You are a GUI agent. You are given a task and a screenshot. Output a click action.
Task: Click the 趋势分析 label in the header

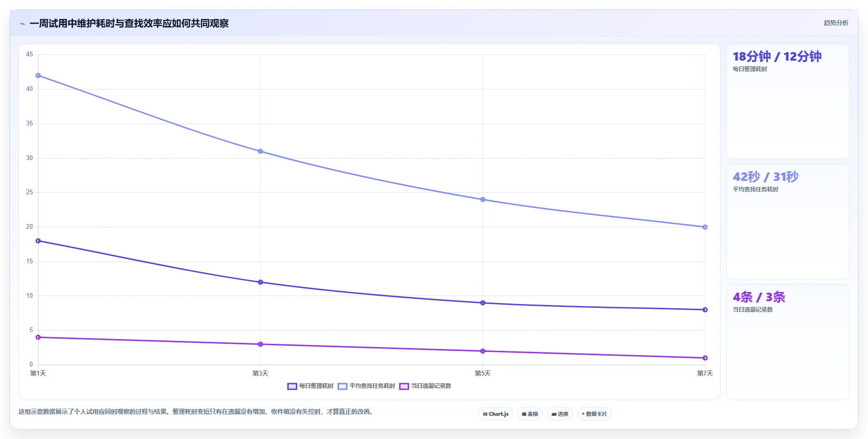coord(836,23)
